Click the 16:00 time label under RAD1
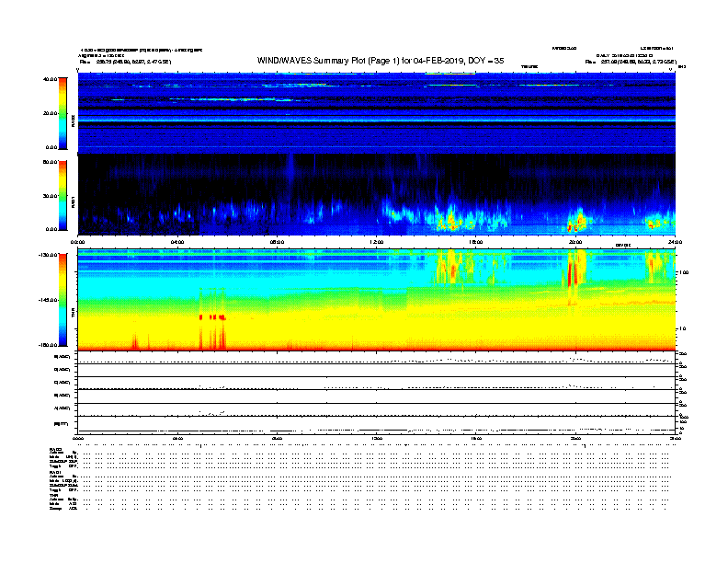This screenshot has width=728, height=563. pyautogui.click(x=476, y=242)
